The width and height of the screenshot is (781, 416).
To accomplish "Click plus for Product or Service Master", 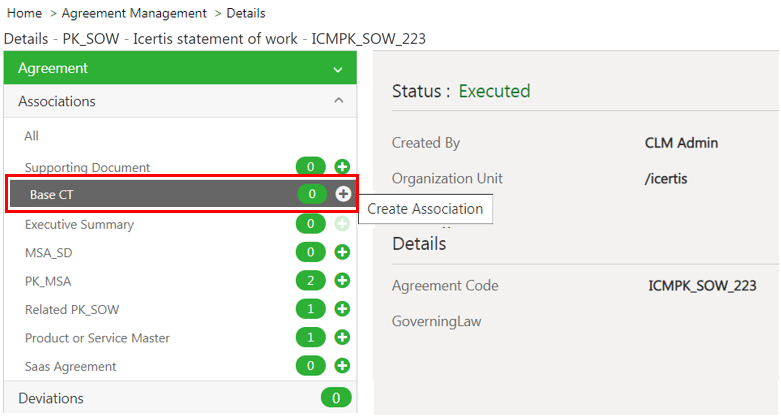I will 342,338.
